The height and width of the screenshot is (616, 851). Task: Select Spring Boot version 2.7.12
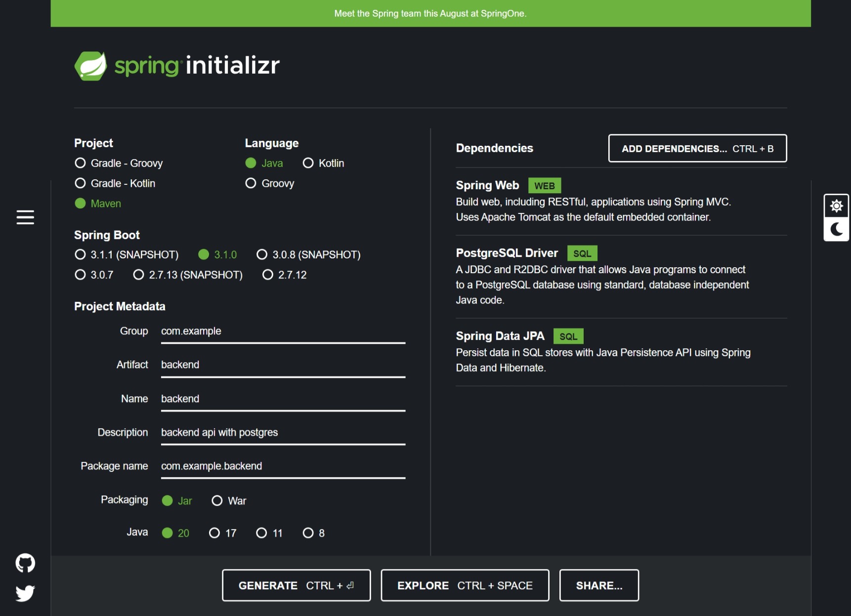click(x=285, y=275)
